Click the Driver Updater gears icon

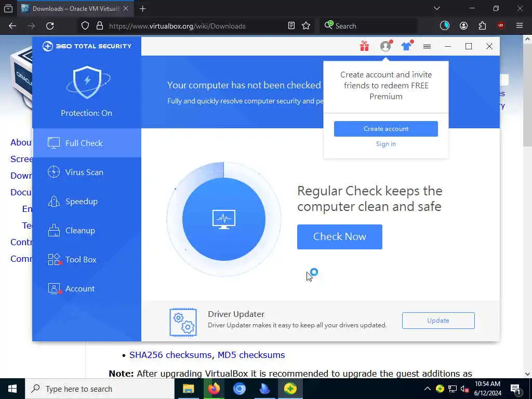coord(183,322)
